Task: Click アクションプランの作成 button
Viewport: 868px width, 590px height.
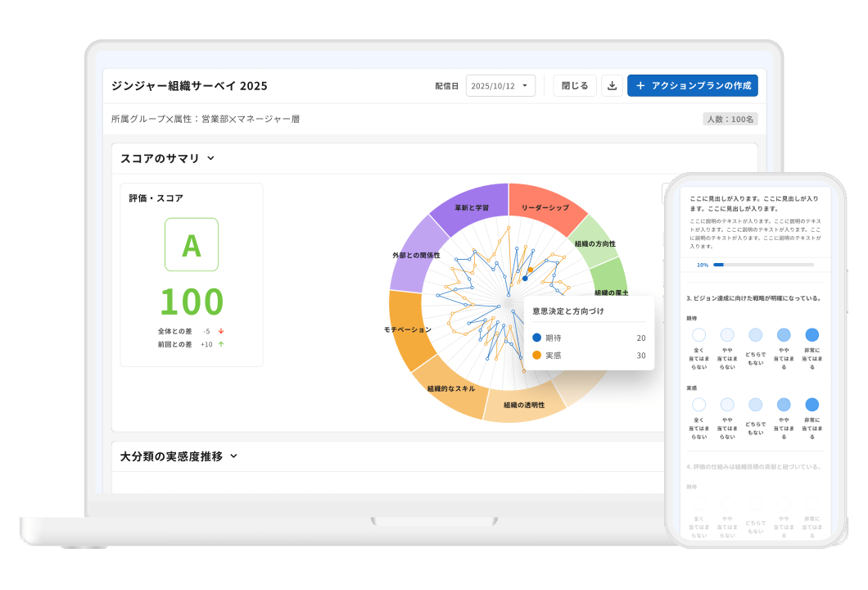Action: click(693, 86)
